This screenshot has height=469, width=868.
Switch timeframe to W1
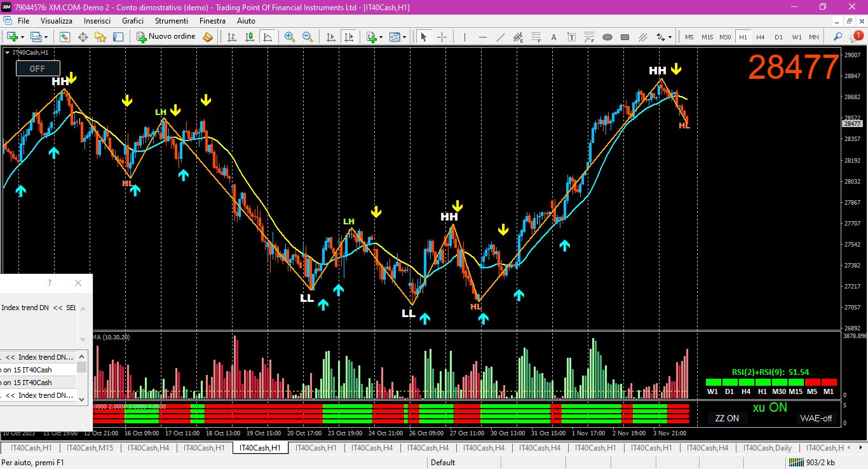(796, 37)
